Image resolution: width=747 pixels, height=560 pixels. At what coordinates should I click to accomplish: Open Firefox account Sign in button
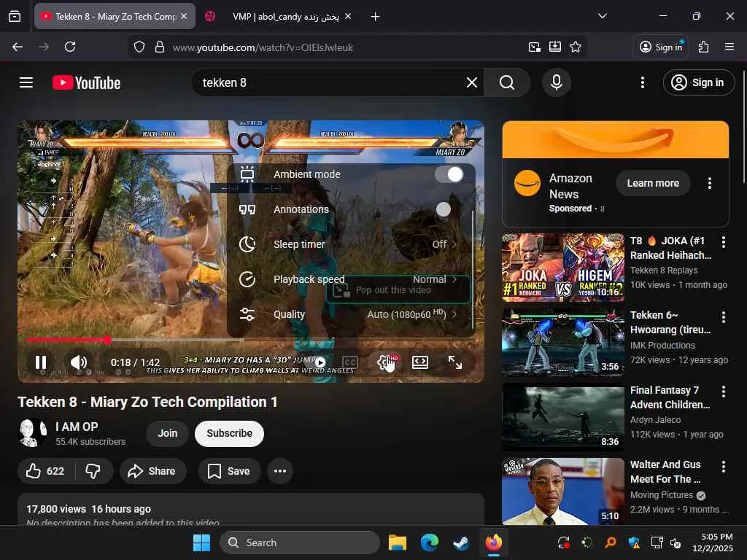661,47
